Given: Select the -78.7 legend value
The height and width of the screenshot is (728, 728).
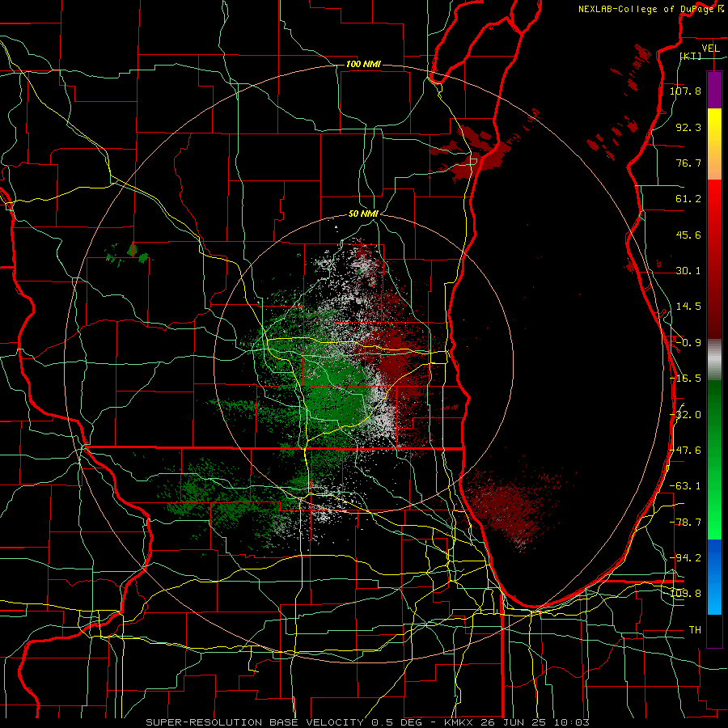Looking at the screenshot, I should 685,523.
